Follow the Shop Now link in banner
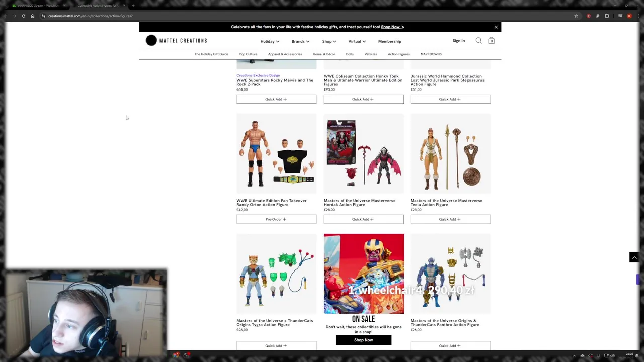 click(392, 27)
